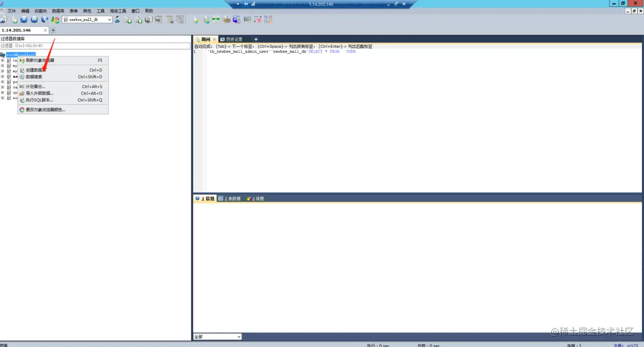This screenshot has width=644, height=347.
Task: Choose 计划备份... from the context menu
Action: 63,87
